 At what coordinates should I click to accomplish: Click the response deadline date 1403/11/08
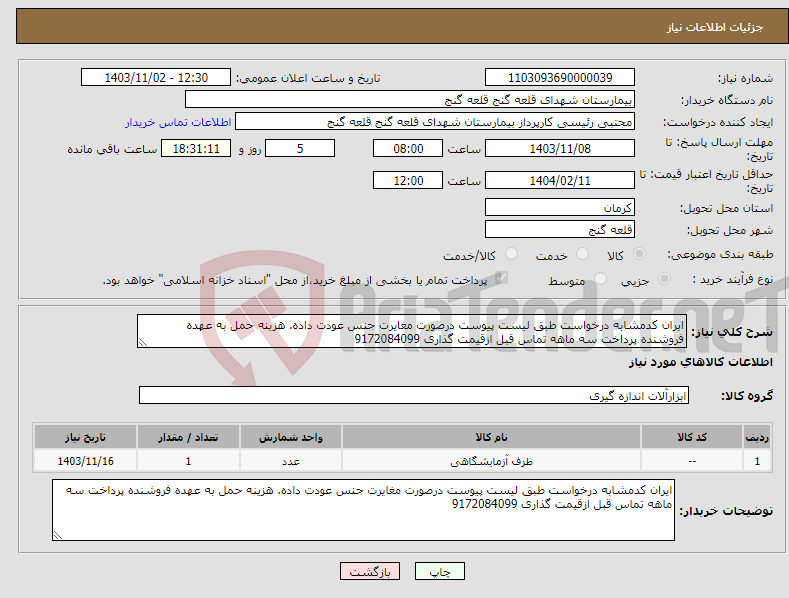tap(560, 148)
